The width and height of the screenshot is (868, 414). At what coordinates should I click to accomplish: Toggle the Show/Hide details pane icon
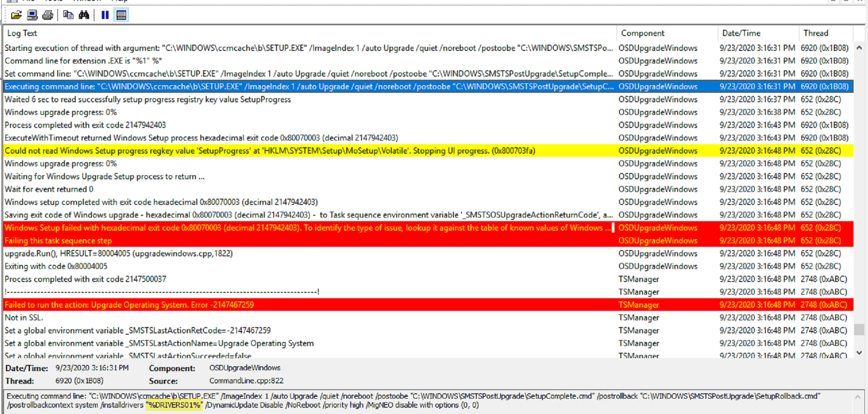(121, 15)
